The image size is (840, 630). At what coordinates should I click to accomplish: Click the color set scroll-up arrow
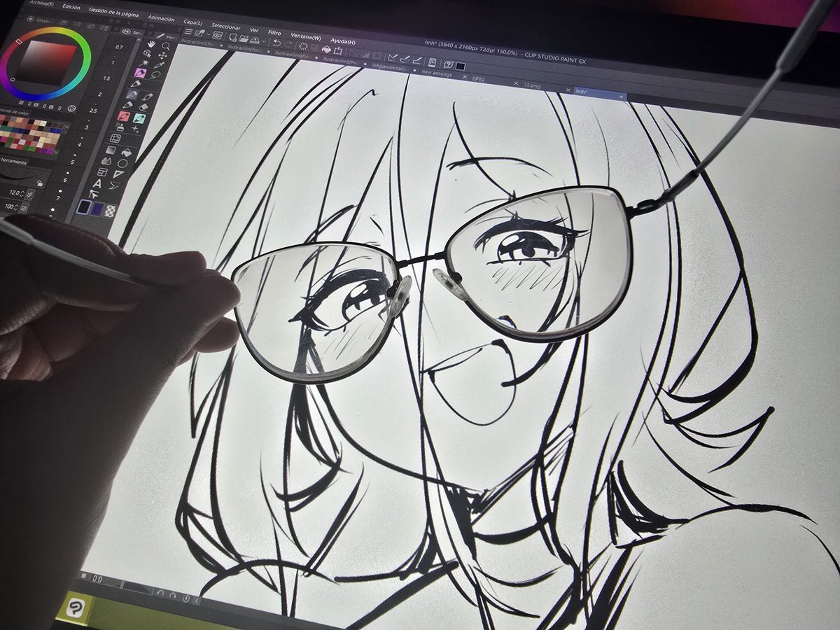pos(66,127)
